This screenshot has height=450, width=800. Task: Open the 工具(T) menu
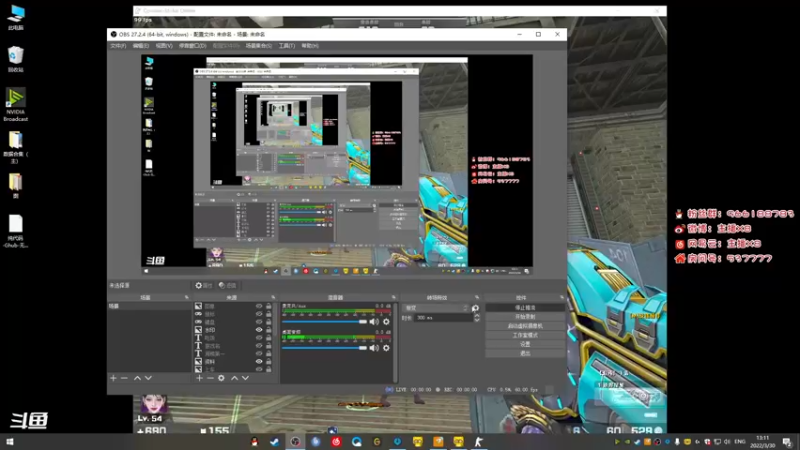[287, 46]
